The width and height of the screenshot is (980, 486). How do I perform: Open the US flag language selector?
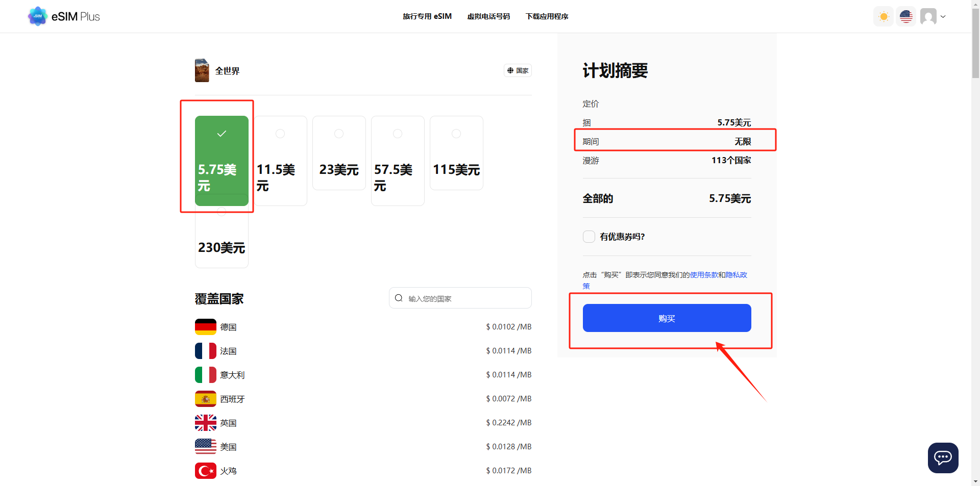[x=906, y=16]
